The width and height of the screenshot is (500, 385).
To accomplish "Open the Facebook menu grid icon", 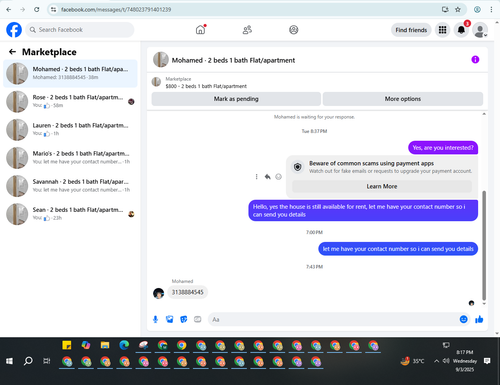I will (x=442, y=30).
